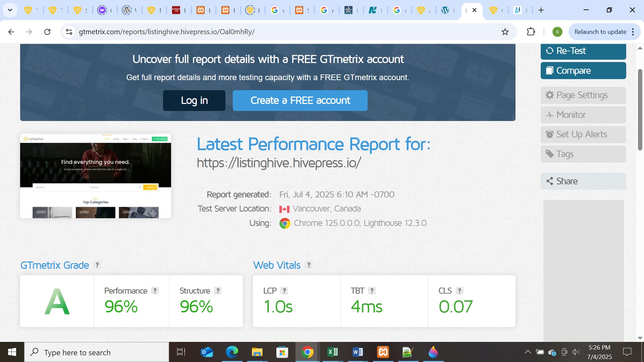Screen dimensions: 644x362
Task: Open the Windows Start menu
Action: point(12,352)
